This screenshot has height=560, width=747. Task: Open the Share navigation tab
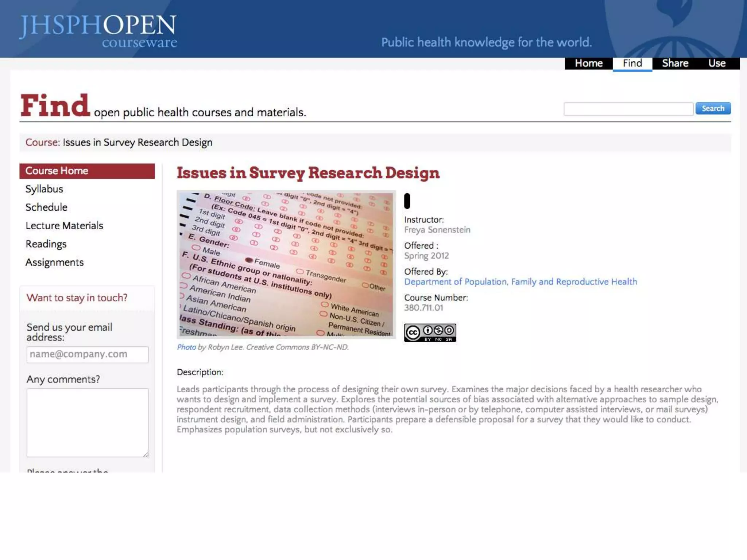675,63
